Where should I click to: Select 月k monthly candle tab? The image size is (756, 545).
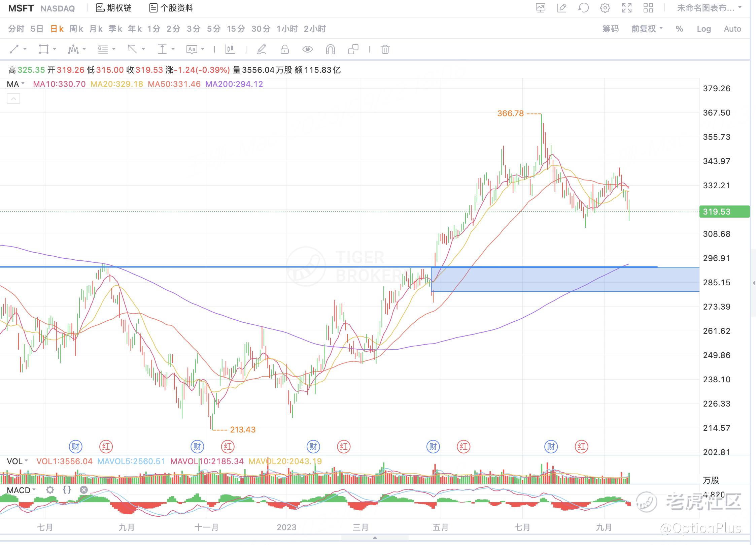(x=96, y=29)
